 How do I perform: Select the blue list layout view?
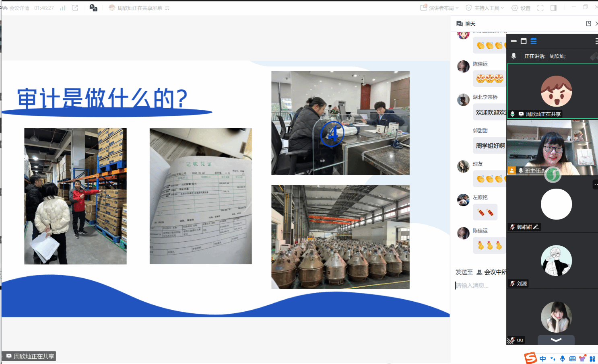pyautogui.click(x=534, y=41)
